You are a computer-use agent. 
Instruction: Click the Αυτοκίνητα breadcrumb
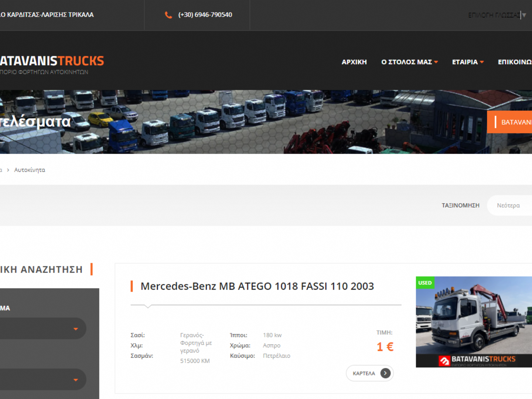[30, 170]
